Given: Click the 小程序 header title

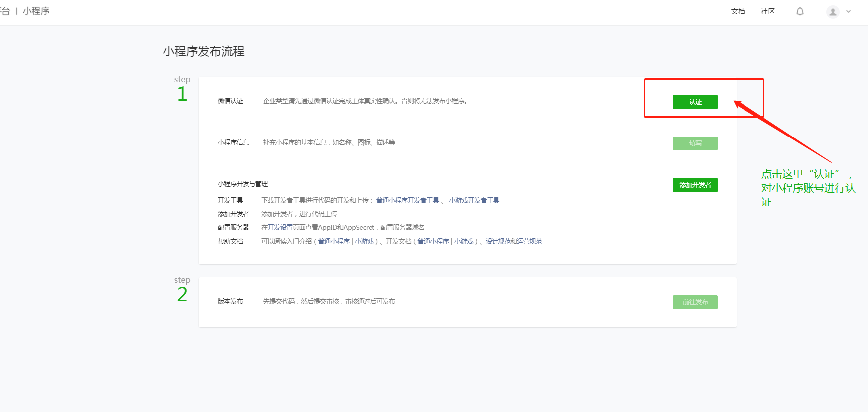Looking at the screenshot, I should click(36, 11).
